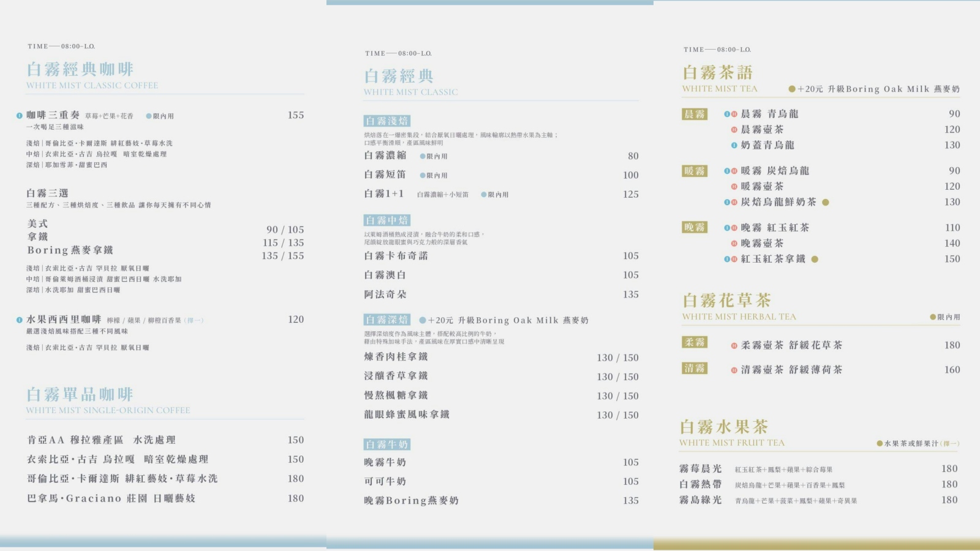980x551 pixels.
Task: Select the gold dot after 紅玉紅茶拿鐵
Action: (x=813, y=258)
